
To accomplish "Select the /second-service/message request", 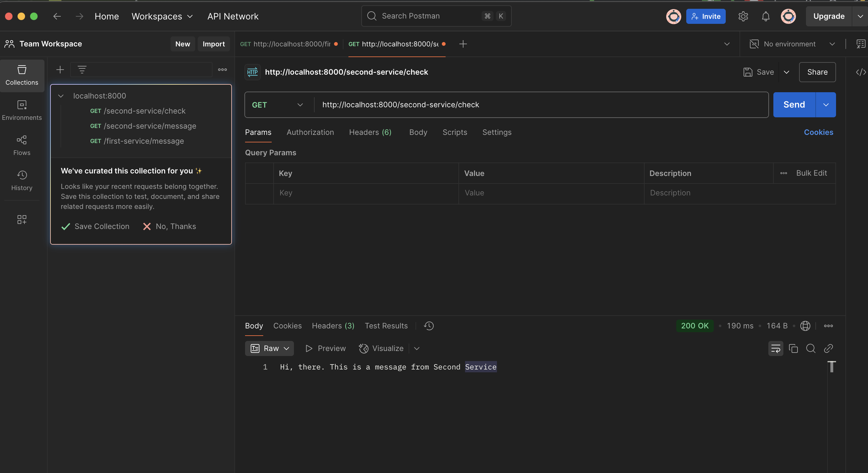I will (x=143, y=126).
